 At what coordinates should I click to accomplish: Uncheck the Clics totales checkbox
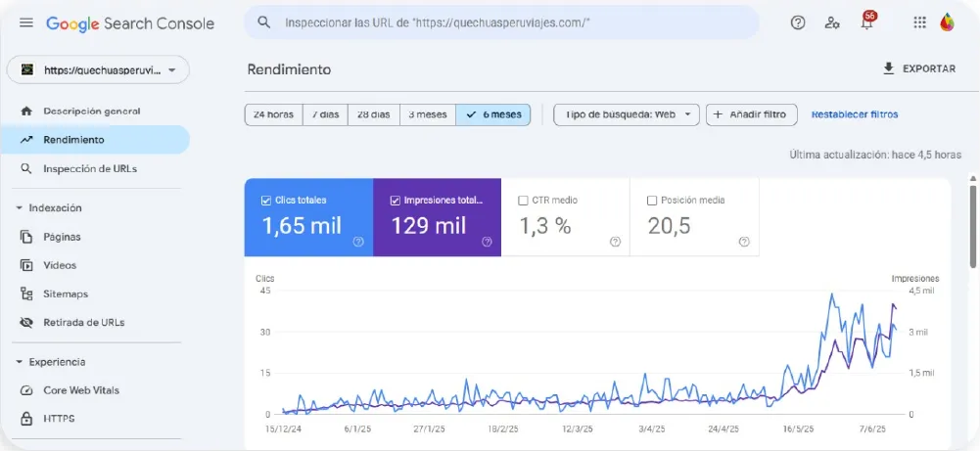coord(265,201)
